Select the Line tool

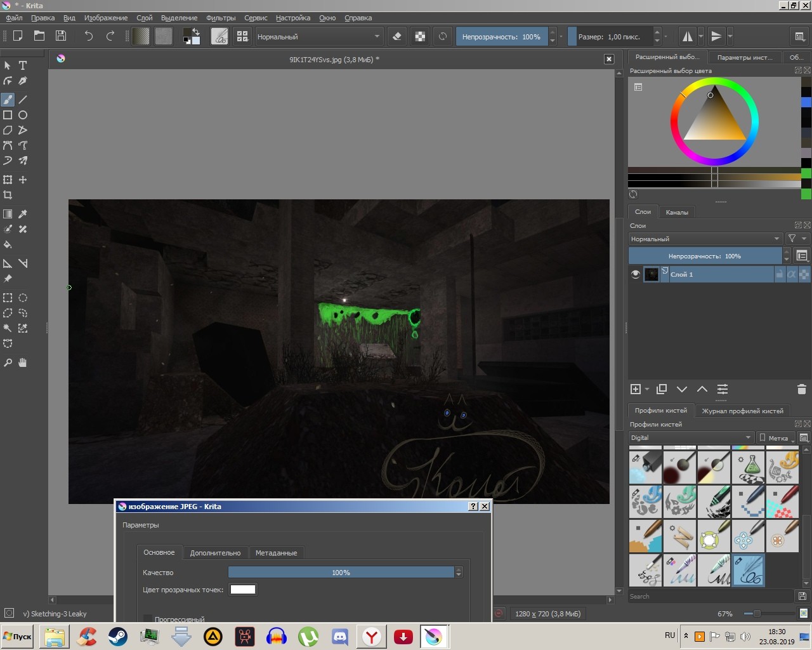[x=23, y=100]
